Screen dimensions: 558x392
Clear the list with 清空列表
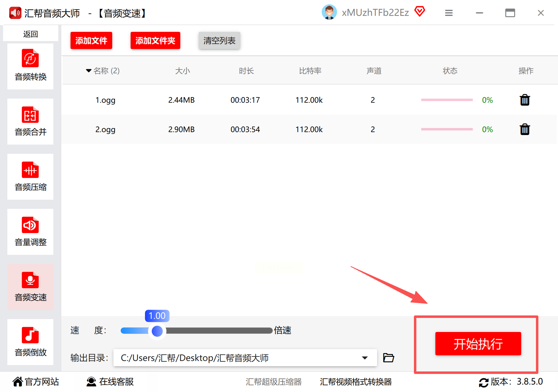pos(220,40)
